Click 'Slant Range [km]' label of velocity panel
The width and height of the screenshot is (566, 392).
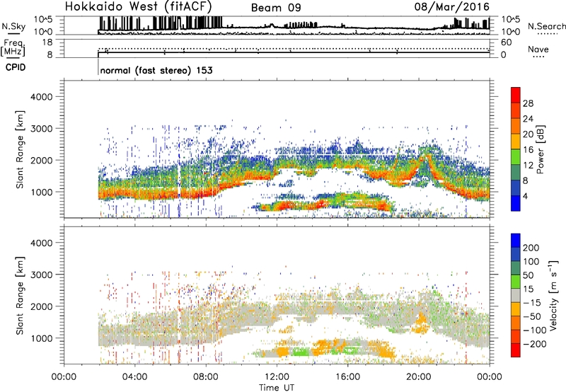click(20, 295)
